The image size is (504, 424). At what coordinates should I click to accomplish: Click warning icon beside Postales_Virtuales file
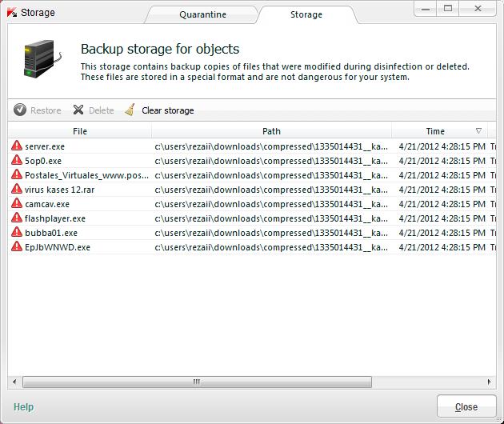(17, 174)
